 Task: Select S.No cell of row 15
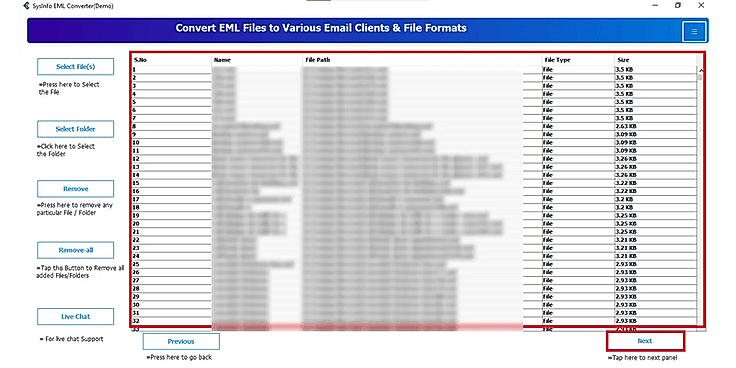171,183
